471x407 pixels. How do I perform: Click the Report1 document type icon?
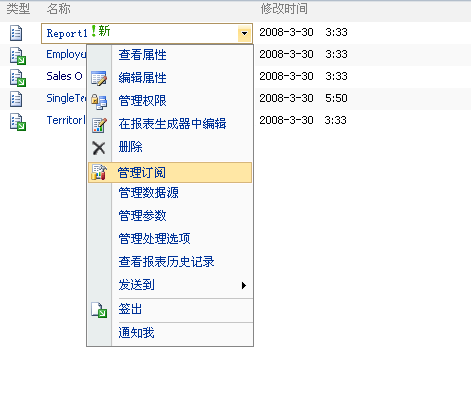[16, 33]
